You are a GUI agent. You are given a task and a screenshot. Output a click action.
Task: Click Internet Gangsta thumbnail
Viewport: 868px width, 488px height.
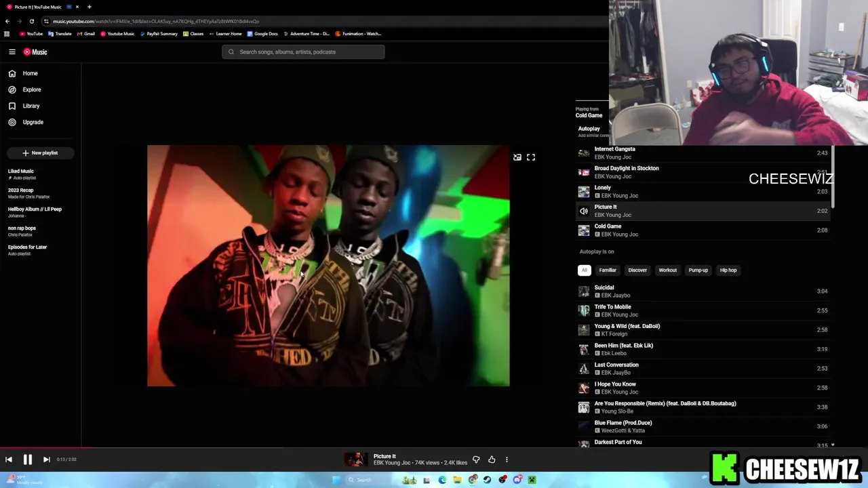584,153
